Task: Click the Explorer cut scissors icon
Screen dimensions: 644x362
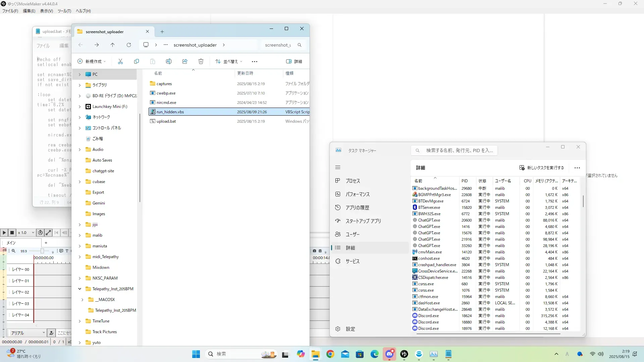Action: (x=120, y=61)
